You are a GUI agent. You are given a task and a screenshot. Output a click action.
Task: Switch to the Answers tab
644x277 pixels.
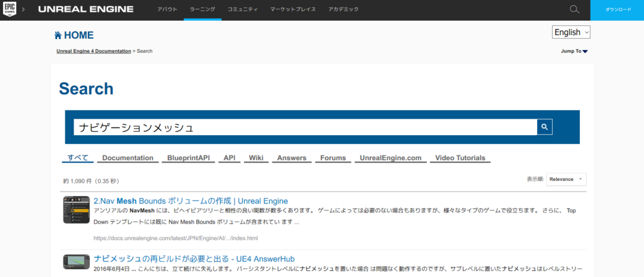pyautogui.click(x=292, y=158)
